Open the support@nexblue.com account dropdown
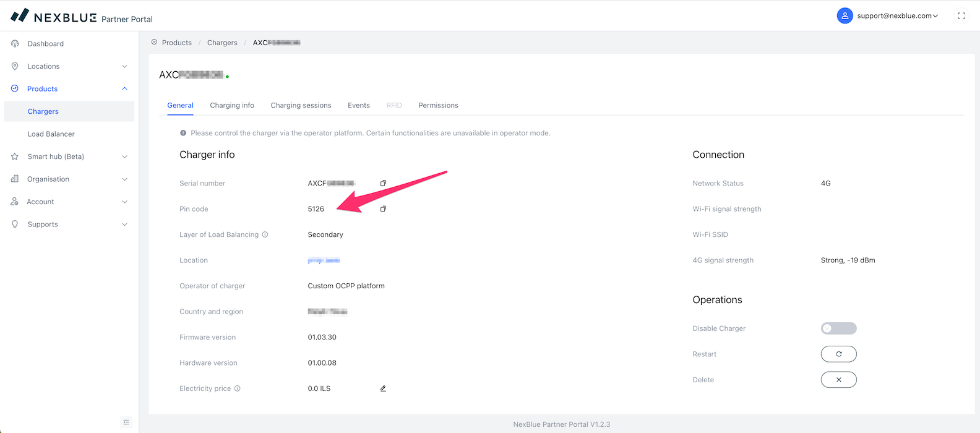 [888, 16]
